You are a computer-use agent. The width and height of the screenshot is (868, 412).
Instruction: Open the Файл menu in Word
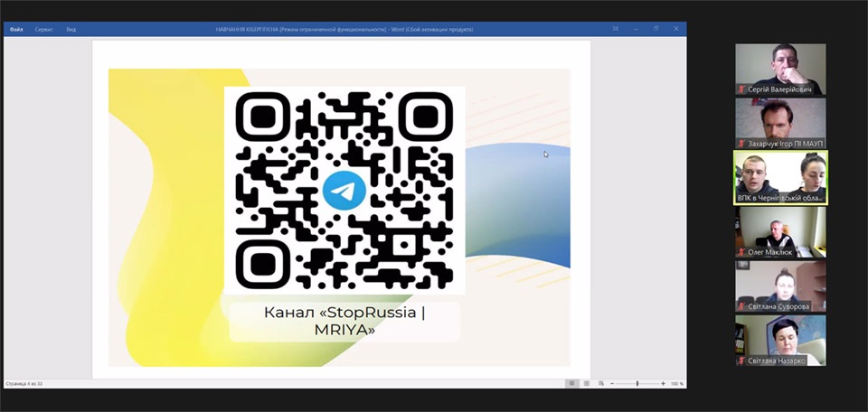(16, 29)
